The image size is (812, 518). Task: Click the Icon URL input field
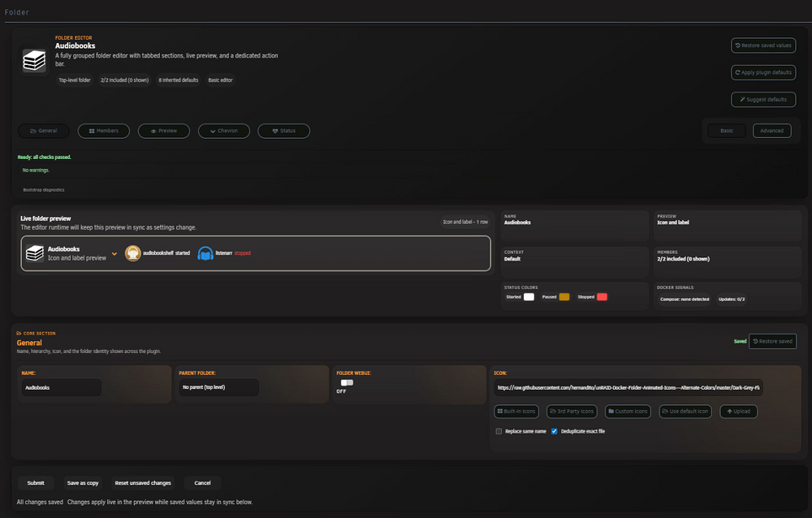pyautogui.click(x=628, y=387)
